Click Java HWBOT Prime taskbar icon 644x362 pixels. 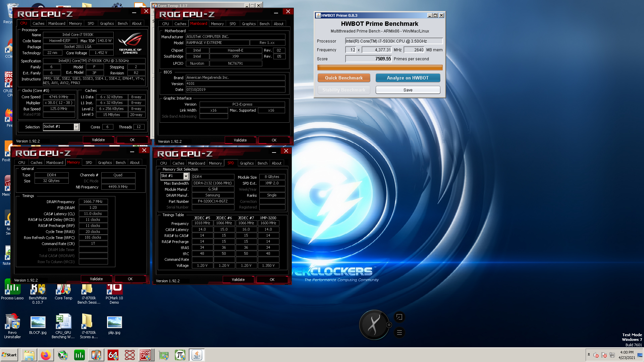197,355
